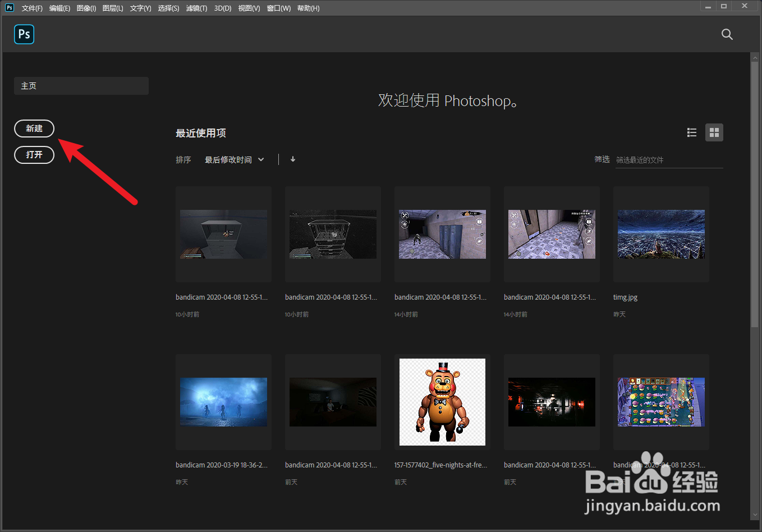Open the 文字(Y) menu
Viewport: 762px width, 532px height.
coord(140,8)
